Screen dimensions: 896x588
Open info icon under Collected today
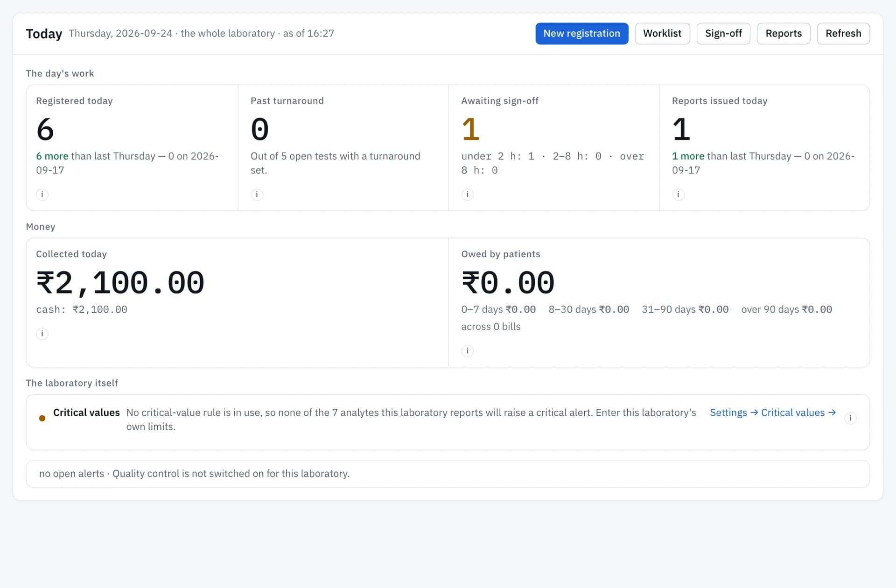[42, 333]
